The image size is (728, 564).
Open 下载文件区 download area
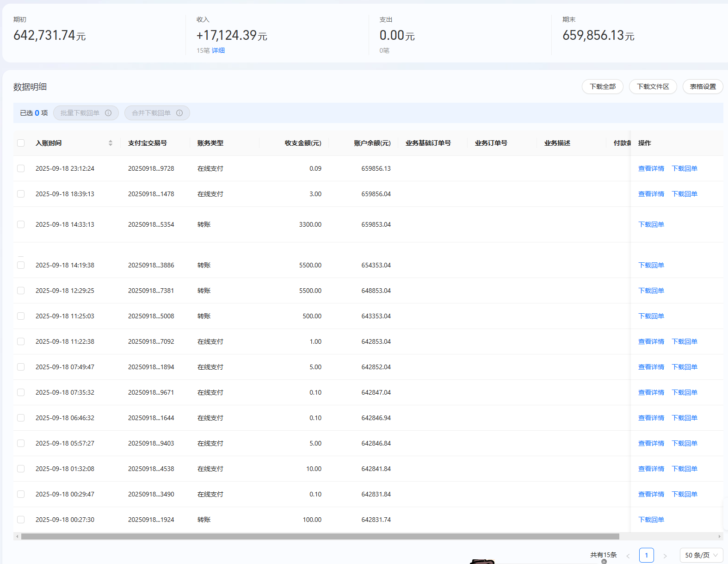point(653,87)
